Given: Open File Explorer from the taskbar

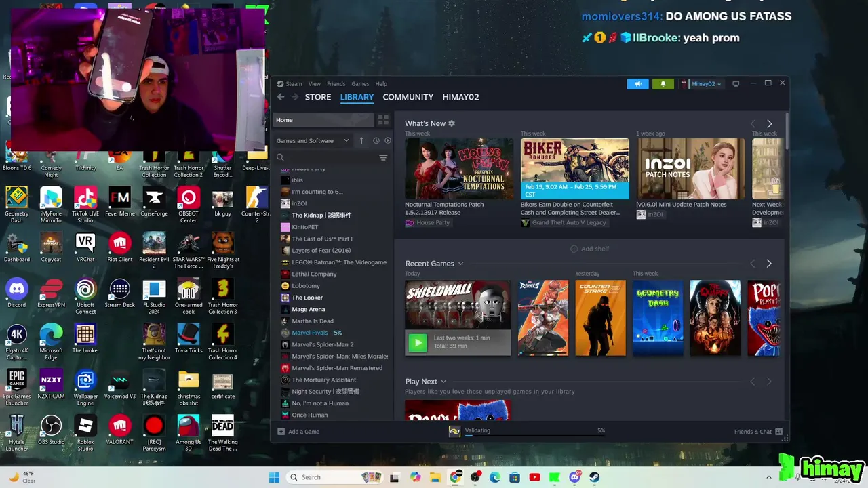Looking at the screenshot, I should [435, 477].
